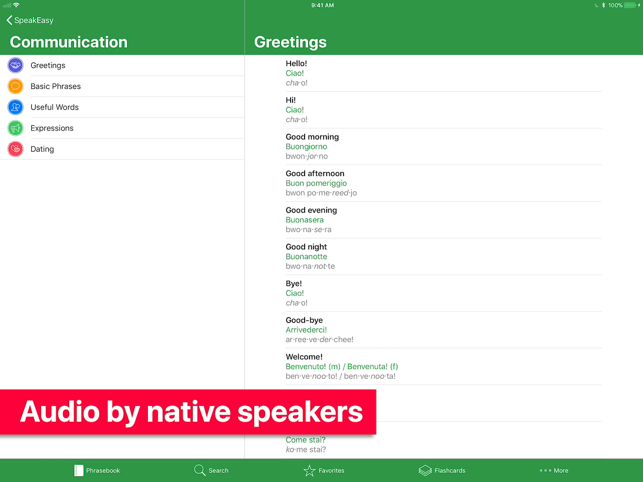Image resolution: width=643 pixels, height=482 pixels.
Task: Open the More tab
Action: [x=554, y=470]
